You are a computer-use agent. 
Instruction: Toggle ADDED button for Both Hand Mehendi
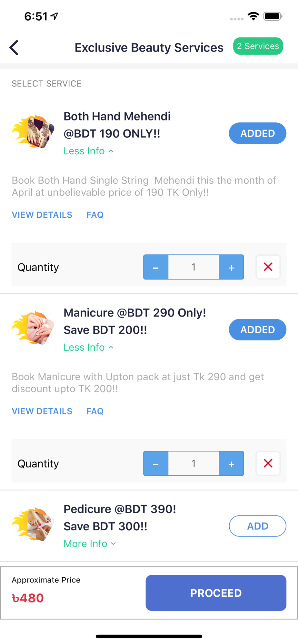(258, 133)
